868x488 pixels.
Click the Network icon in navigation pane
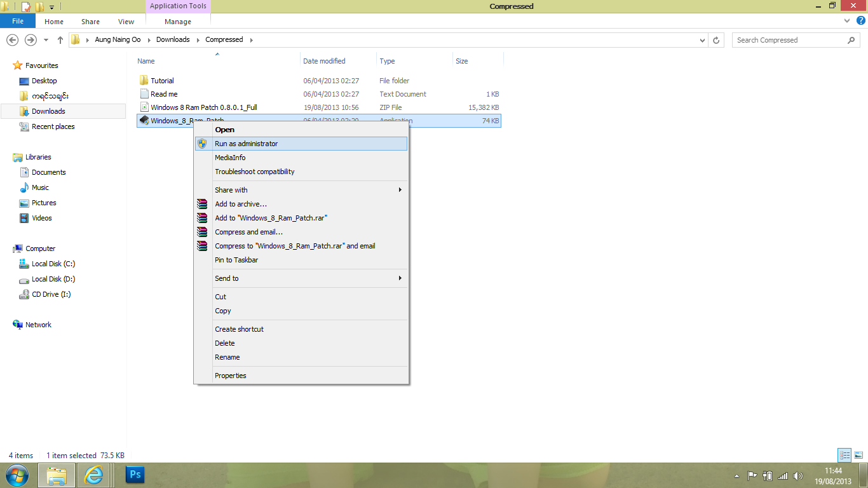point(18,325)
